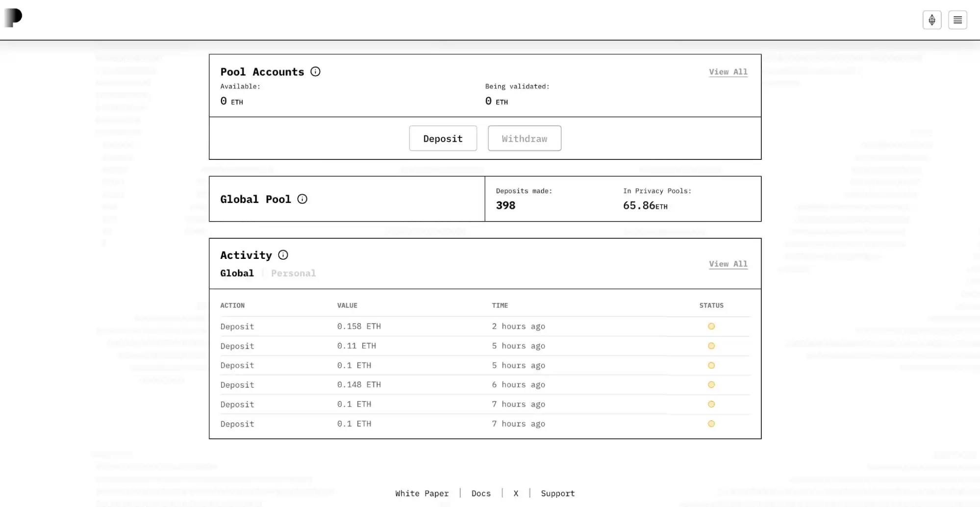Click the Privacy Pools logo
980x507 pixels.
coord(14,18)
